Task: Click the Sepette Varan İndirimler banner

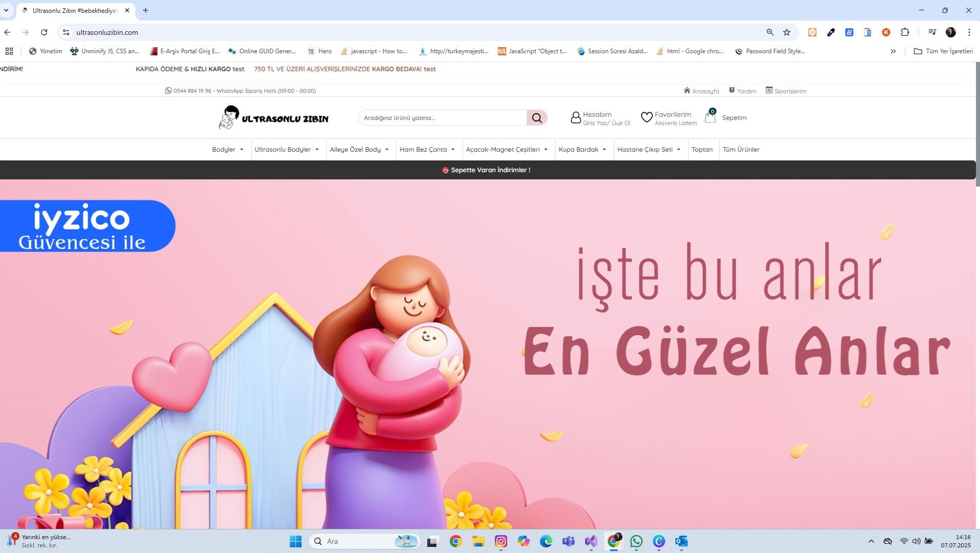Action: click(487, 170)
